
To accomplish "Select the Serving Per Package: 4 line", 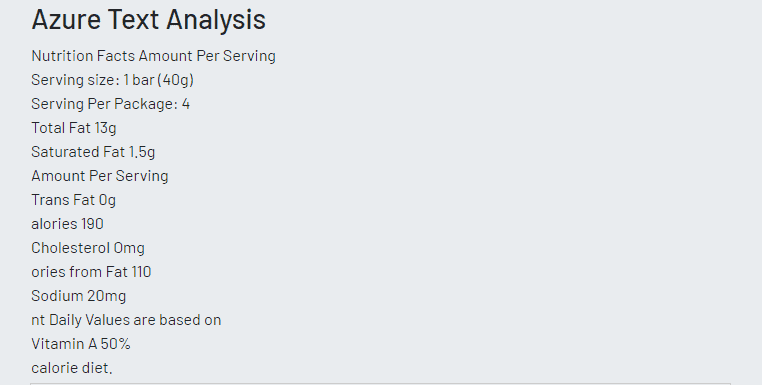I will pyautogui.click(x=111, y=104).
